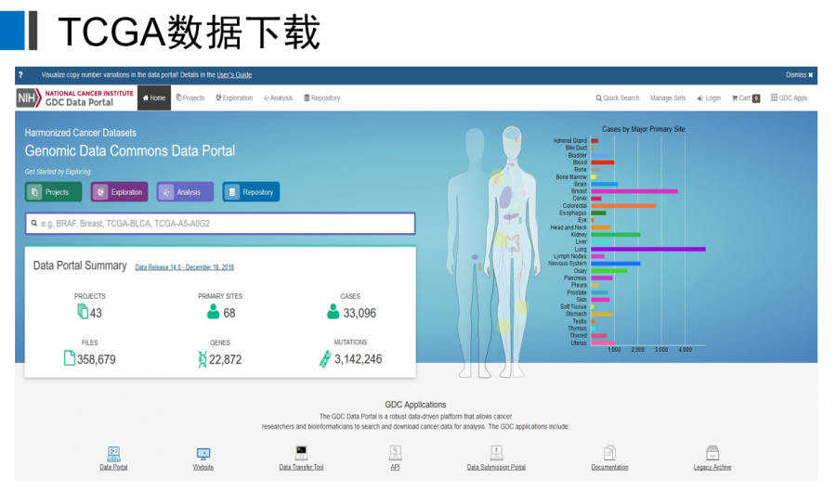The height and width of the screenshot is (504, 836).
Task: Click the Data Submission Portal icon
Action: point(496,453)
